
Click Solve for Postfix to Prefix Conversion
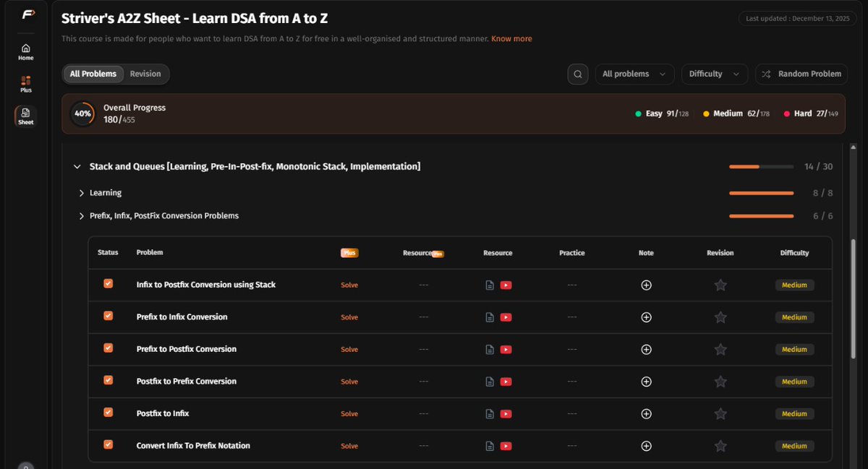[349, 382]
